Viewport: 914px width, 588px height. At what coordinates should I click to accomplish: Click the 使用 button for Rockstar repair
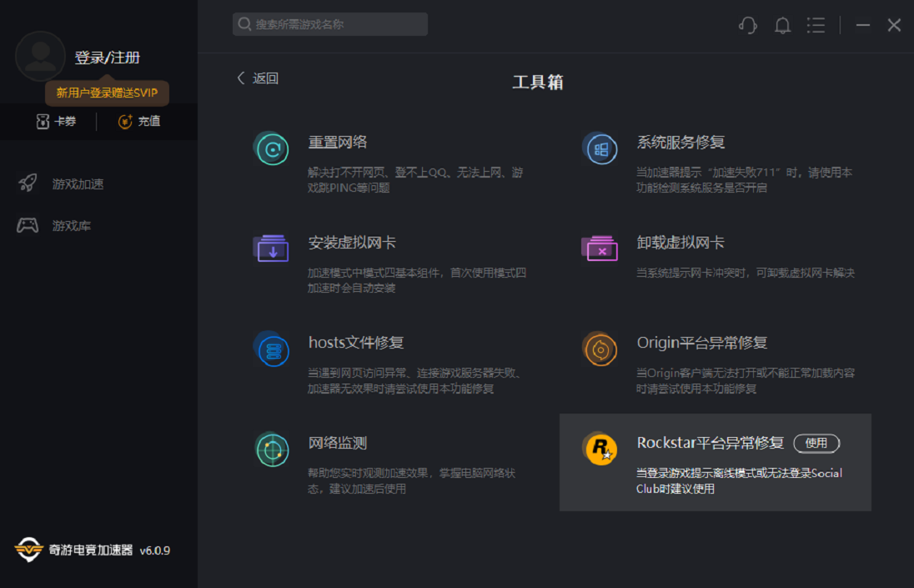816,443
